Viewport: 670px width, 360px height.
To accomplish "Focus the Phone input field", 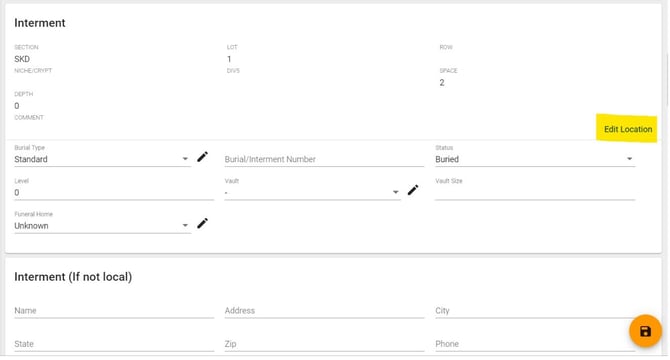I will (x=535, y=344).
